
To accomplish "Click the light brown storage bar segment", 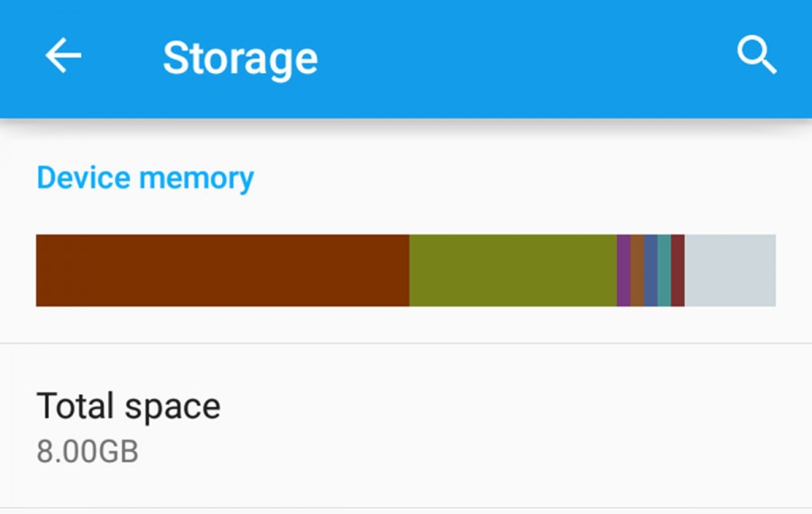I will (x=638, y=271).
